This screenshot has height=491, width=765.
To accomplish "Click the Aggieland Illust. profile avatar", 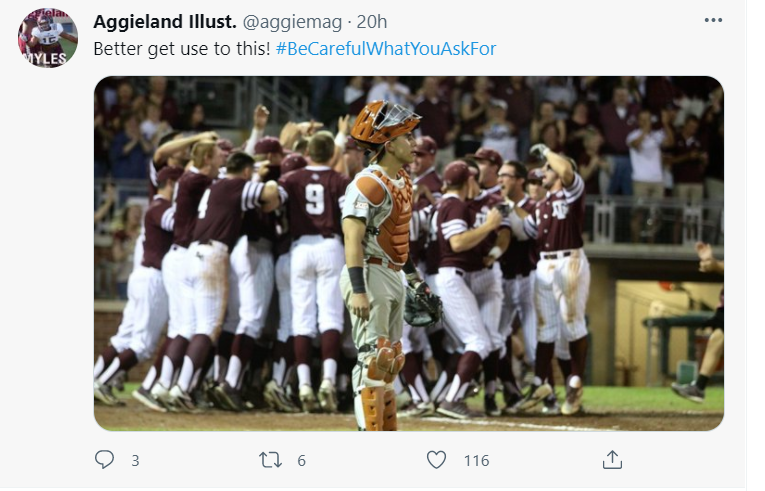I will click(x=47, y=38).
